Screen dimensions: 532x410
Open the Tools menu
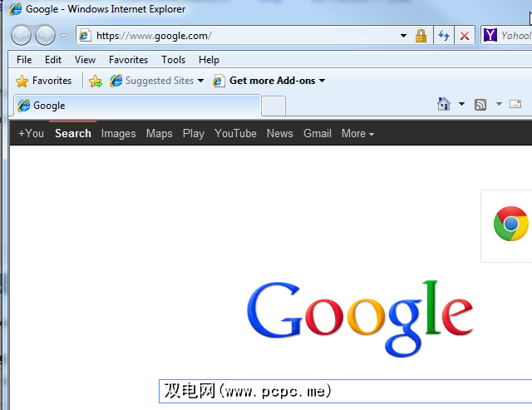173,60
